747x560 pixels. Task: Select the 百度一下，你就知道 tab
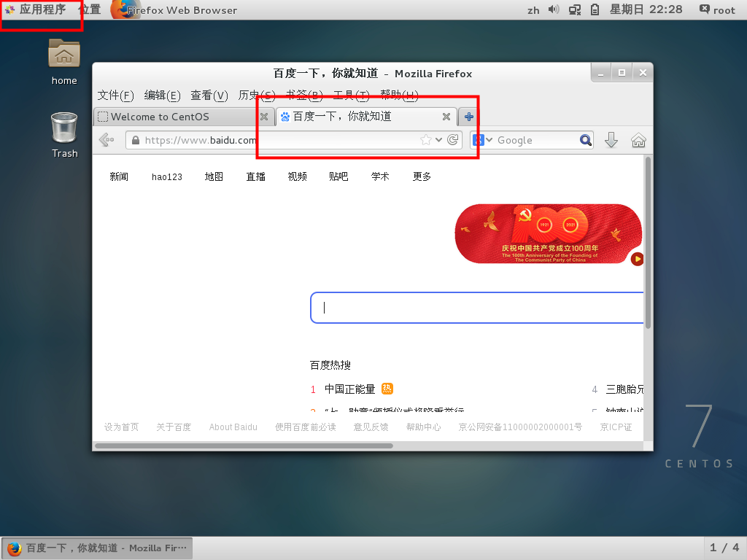tap(357, 117)
